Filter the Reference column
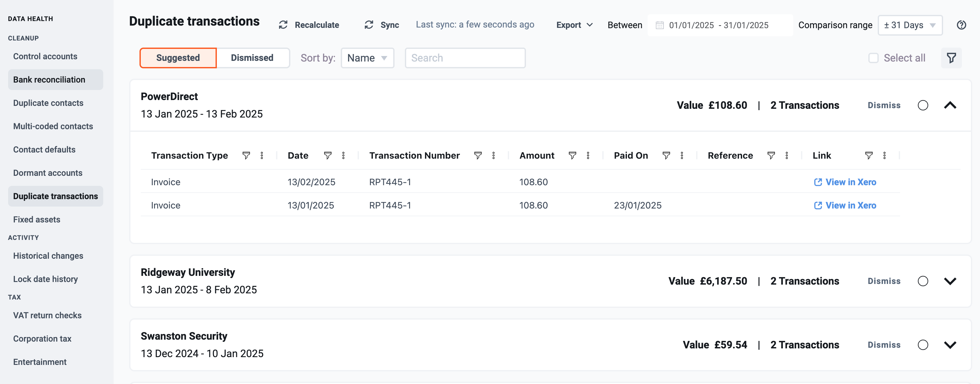Viewport: 980px width, 384px height. [771, 155]
